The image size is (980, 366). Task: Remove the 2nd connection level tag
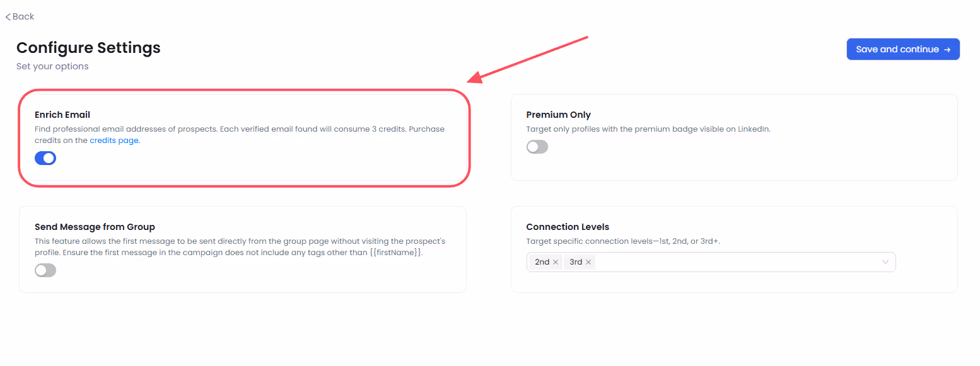click(554, 261)
